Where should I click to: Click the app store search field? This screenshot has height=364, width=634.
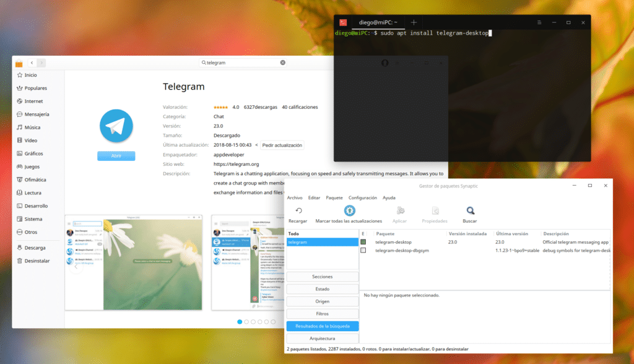coord(243,63)
